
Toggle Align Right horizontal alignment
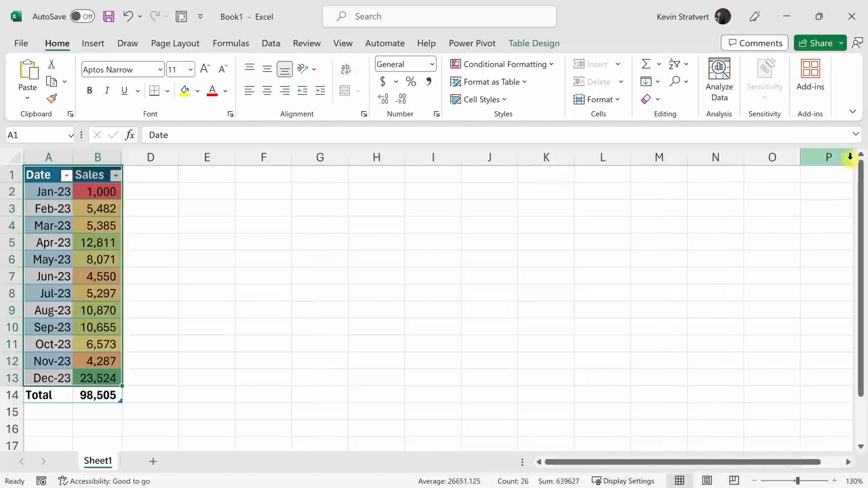(x=285, y=91)
